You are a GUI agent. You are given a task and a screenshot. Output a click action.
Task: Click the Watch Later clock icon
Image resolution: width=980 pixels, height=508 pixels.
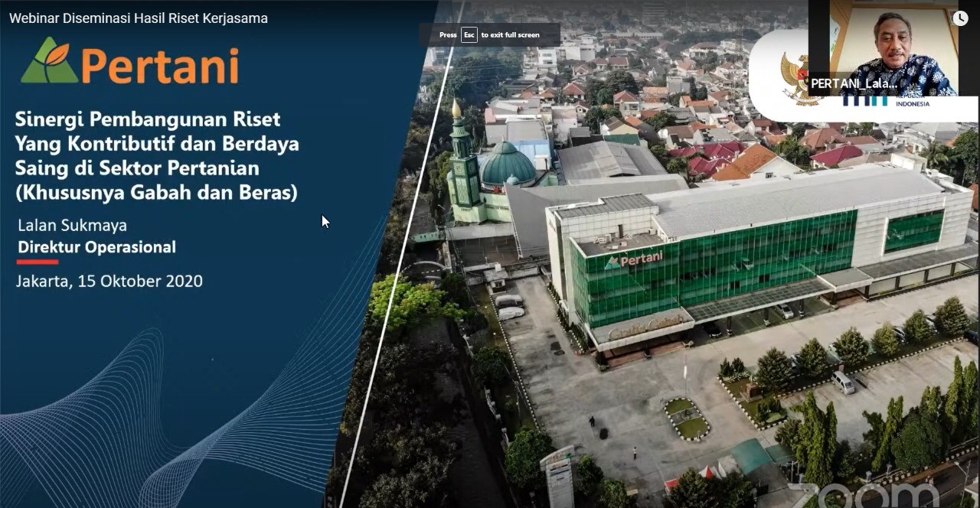(x=960, y=18)
